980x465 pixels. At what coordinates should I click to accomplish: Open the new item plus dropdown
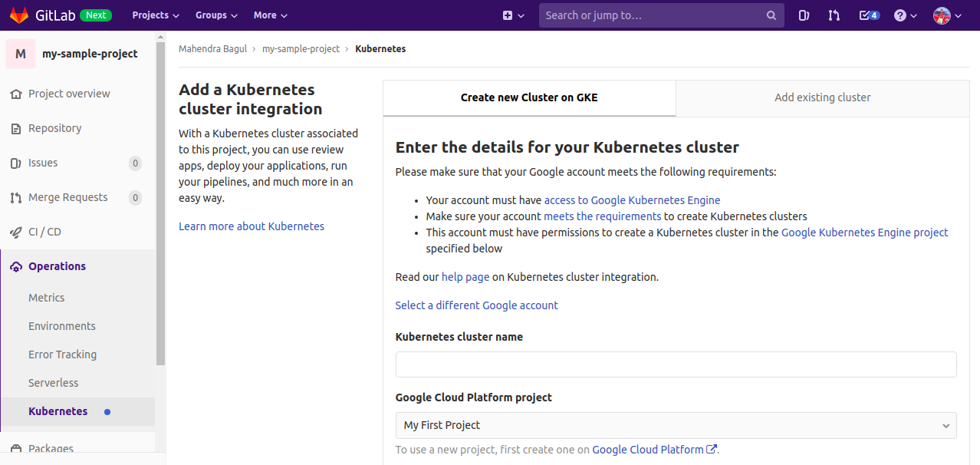[x=513, y=15]
